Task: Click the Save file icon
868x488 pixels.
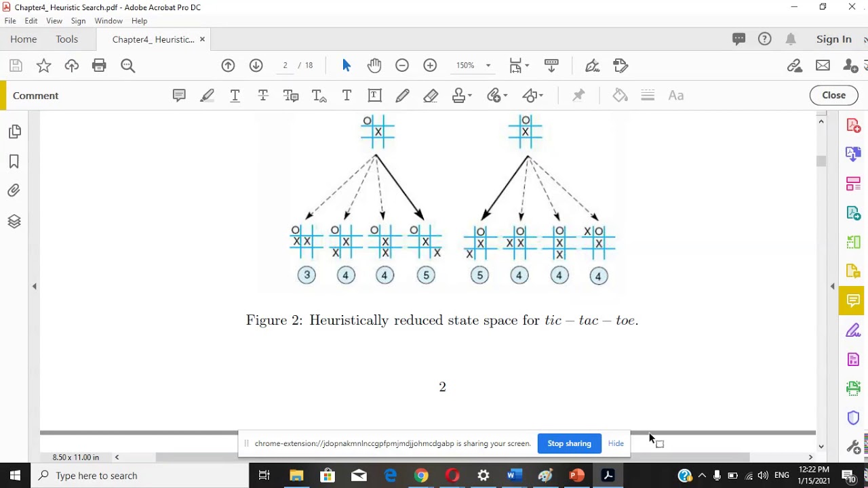Action: click(x=16, y=66)
